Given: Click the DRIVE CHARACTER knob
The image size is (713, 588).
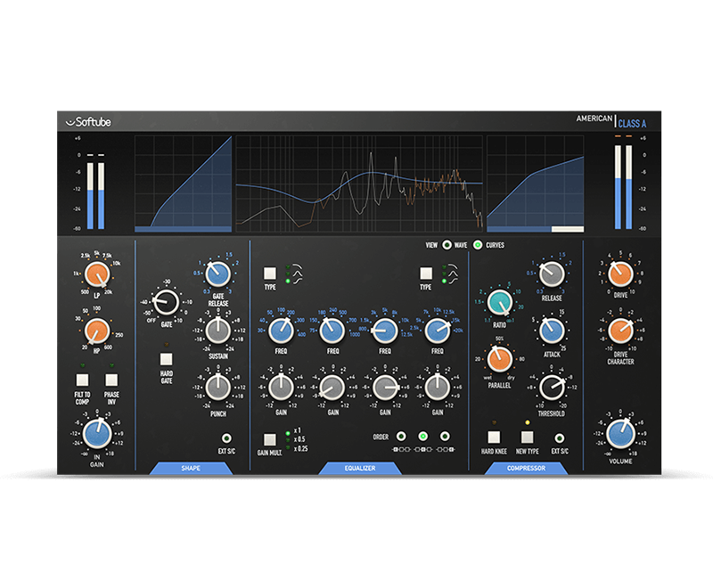Looking at the screenshot, I should pyautogui.click(x=620, y=331).
